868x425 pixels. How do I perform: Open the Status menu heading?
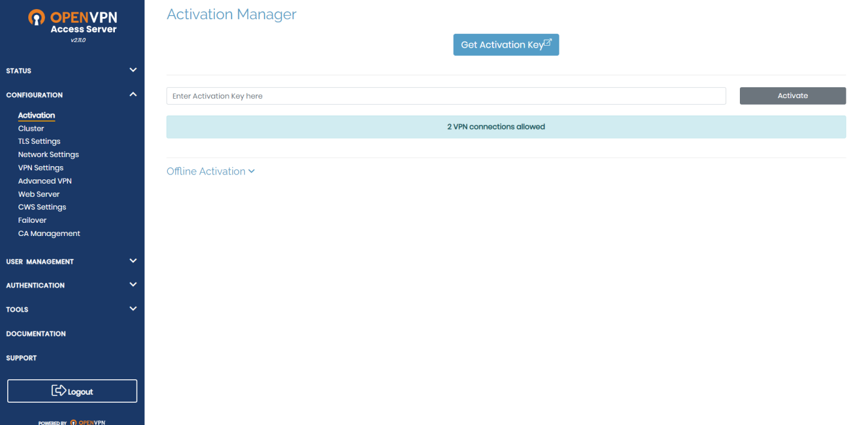click(x=19, y=71)
